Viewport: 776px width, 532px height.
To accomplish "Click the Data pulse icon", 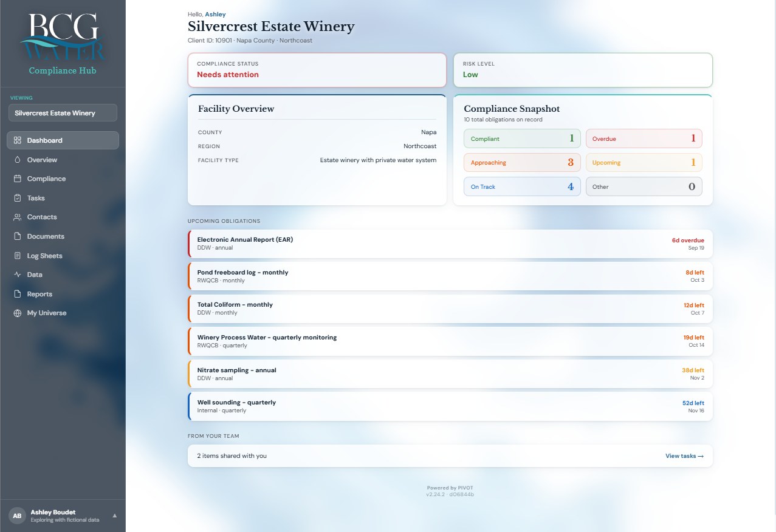I will point(17,275).
